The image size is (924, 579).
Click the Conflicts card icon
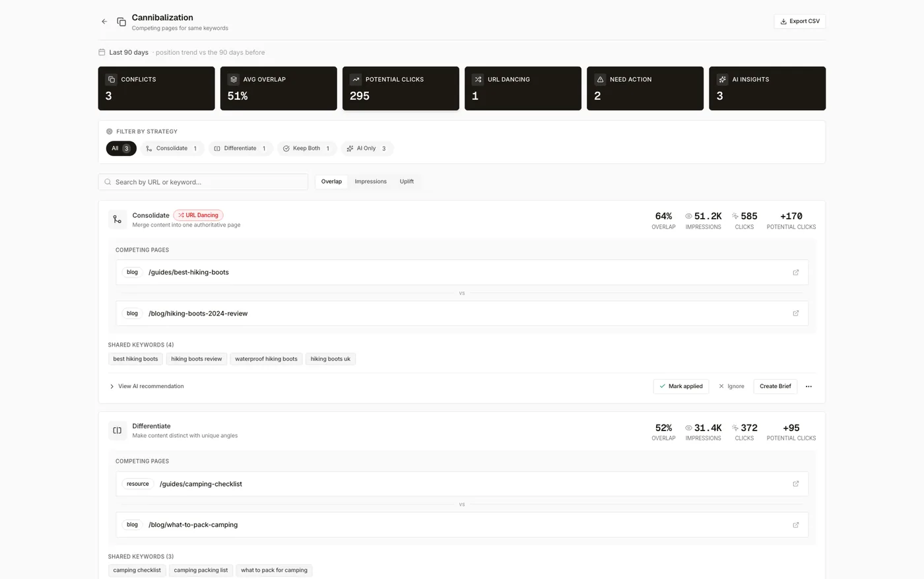coord(111,79)
